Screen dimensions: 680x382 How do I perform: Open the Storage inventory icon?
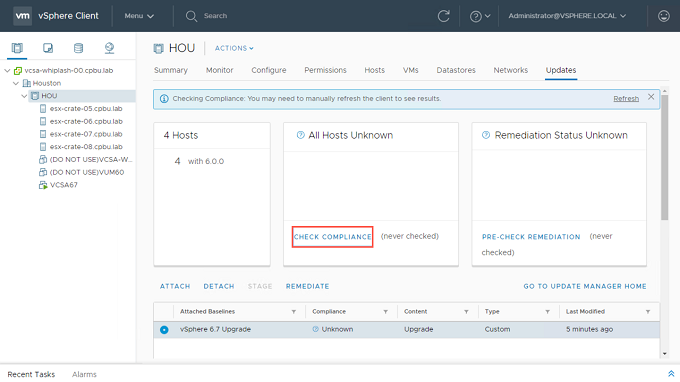tap(78, 48)
